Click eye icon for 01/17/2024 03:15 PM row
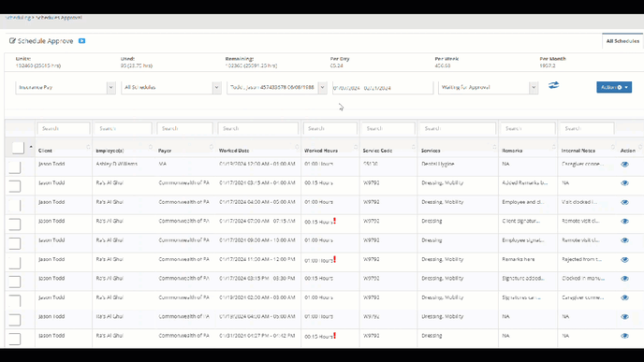The image size is (644, 362). (x=624, y=279)
